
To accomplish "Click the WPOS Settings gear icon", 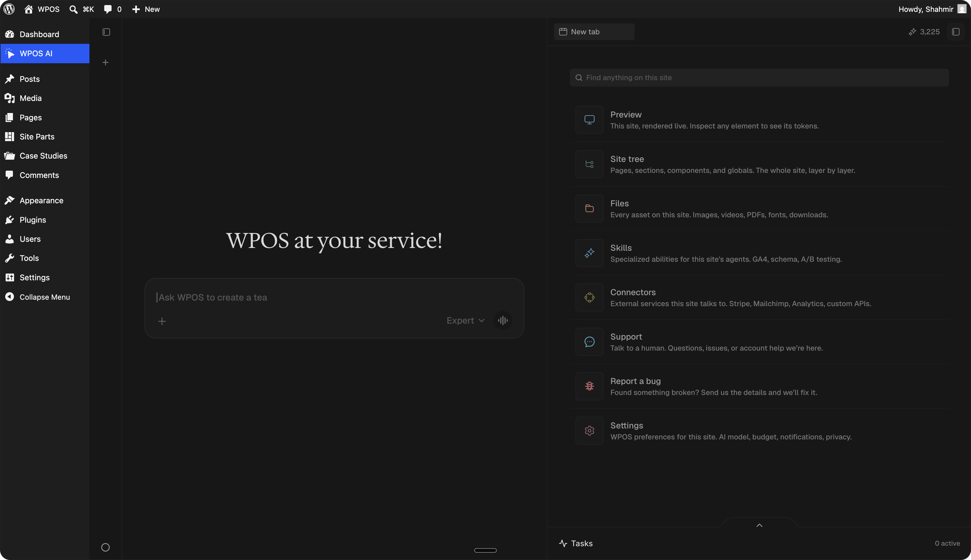I will (589, 431).
